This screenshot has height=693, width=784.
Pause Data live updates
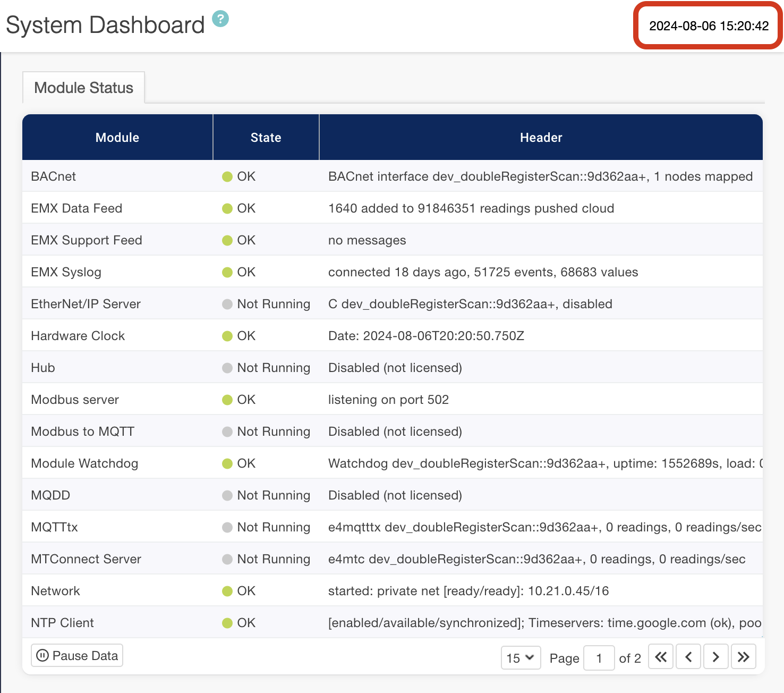point(77,656)
